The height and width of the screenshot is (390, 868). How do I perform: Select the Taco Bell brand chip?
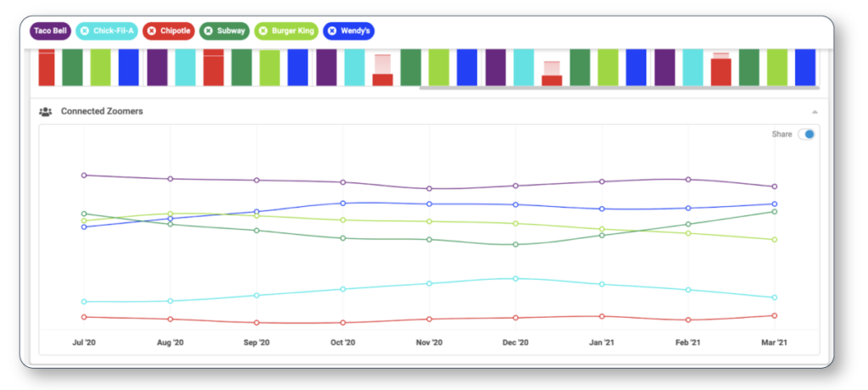tap(50, 31)
